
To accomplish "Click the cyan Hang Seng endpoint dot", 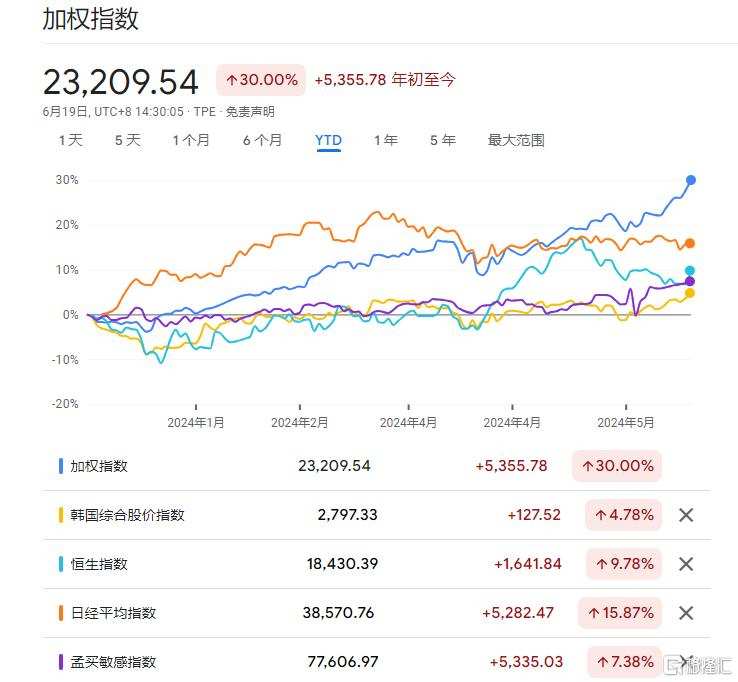I will (690, 271).
